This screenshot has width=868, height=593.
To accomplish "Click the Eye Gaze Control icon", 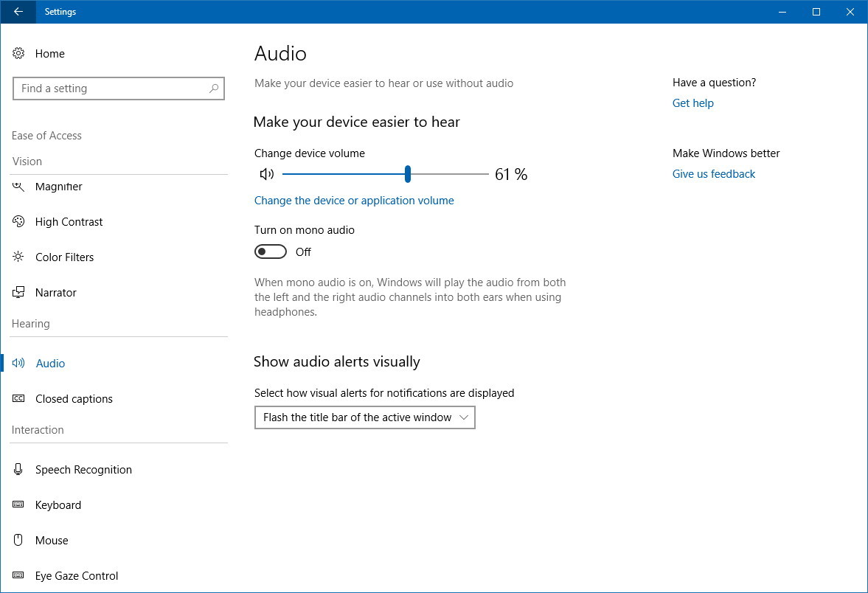I will pyautogui.click(x=18, y=575).
